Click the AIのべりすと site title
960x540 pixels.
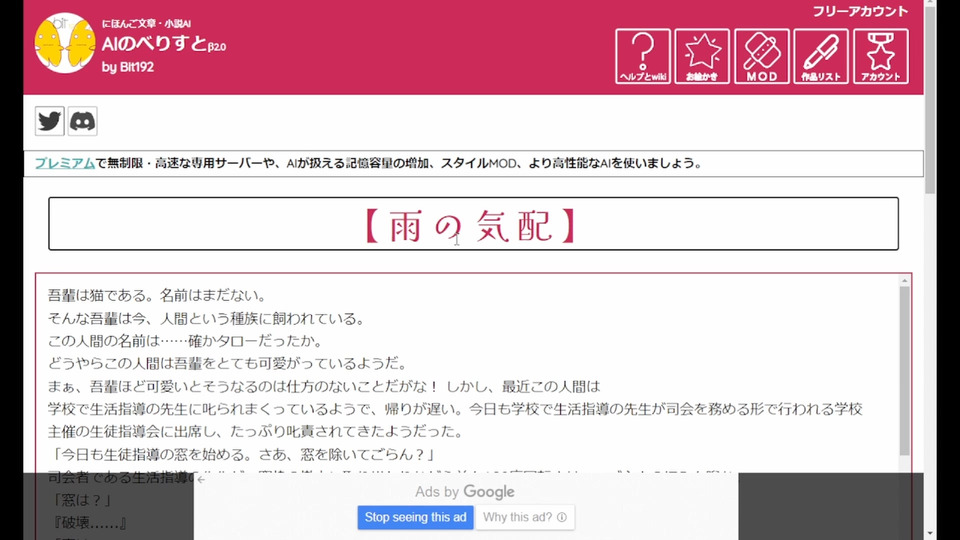(163, 44)
